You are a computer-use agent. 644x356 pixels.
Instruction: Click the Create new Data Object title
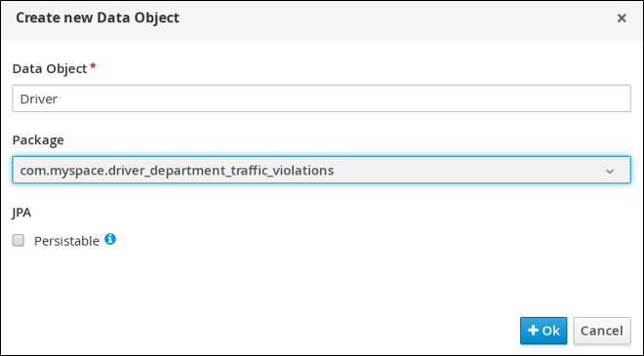coord(98,18)
